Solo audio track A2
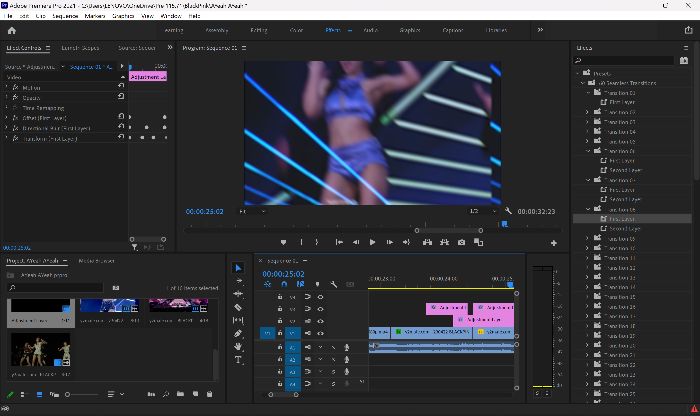Screen dimensions: 700x416 [333, 359]
